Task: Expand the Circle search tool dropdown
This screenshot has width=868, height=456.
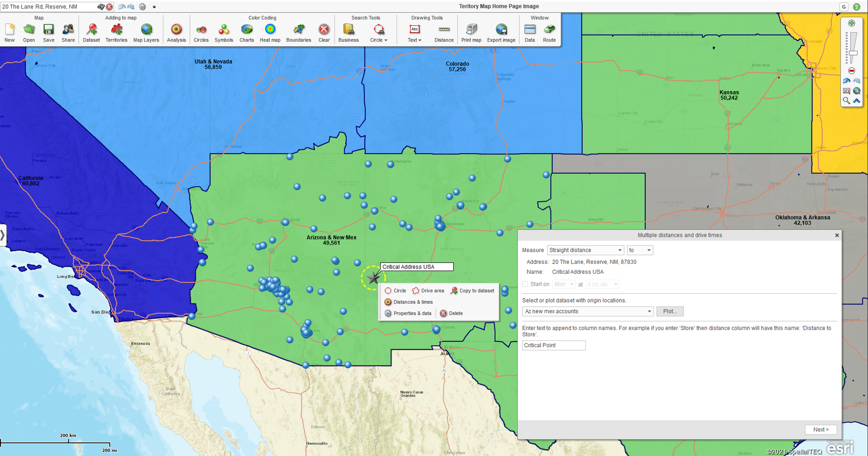Action: tap(385, 40)
